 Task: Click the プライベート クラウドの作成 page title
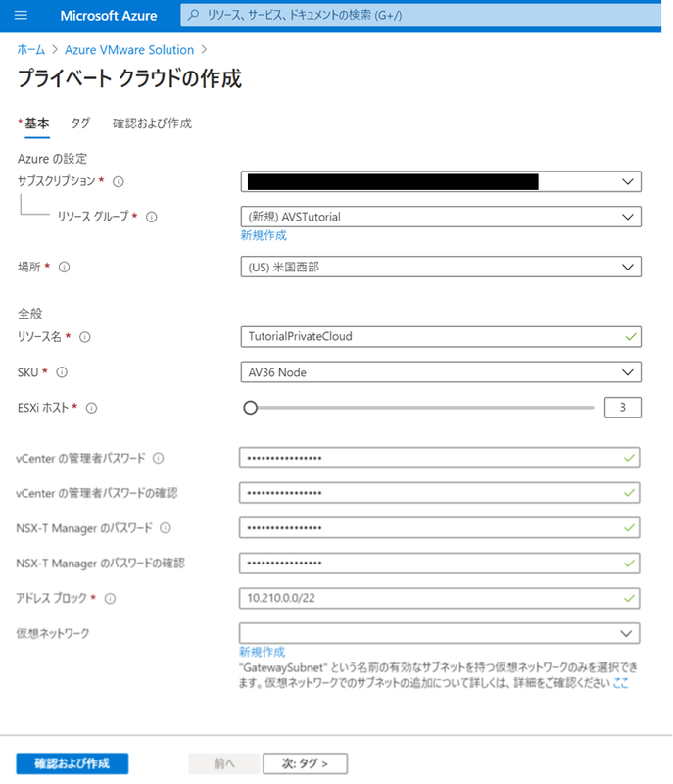129,78
